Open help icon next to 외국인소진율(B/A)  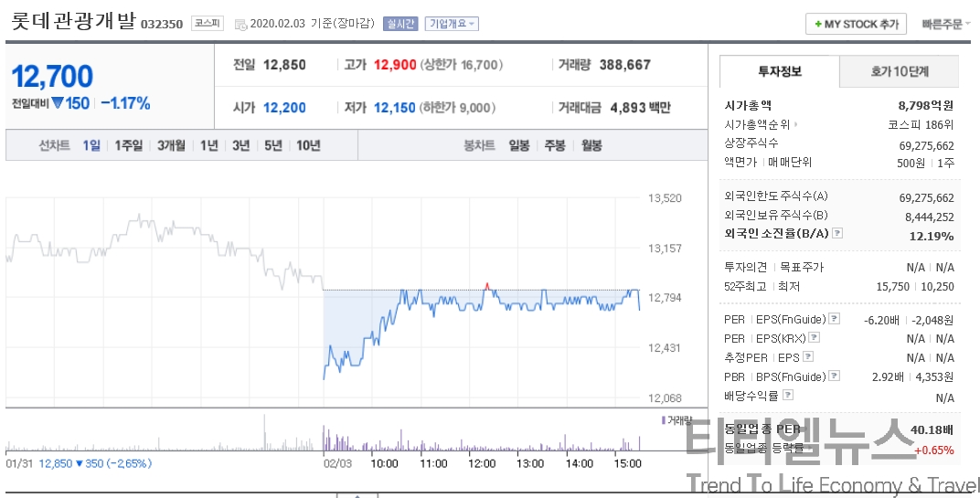point(837,233)
